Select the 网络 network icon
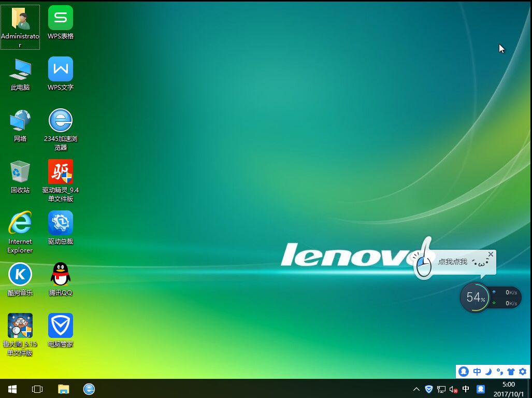Screen dimensions: 532x398 pos(20,125)
